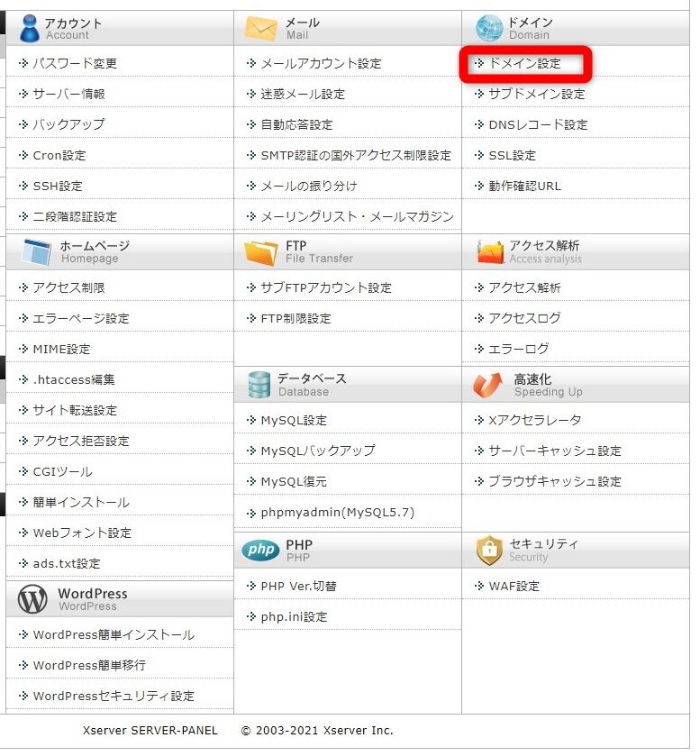This screenshot has height=756, width=700.
Task: Open エラーログ link
Action: 519,349
